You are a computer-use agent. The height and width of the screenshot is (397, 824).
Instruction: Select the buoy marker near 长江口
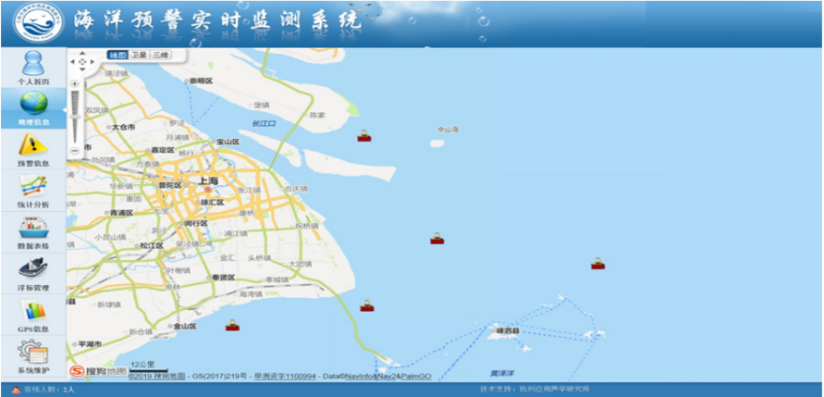364,136
